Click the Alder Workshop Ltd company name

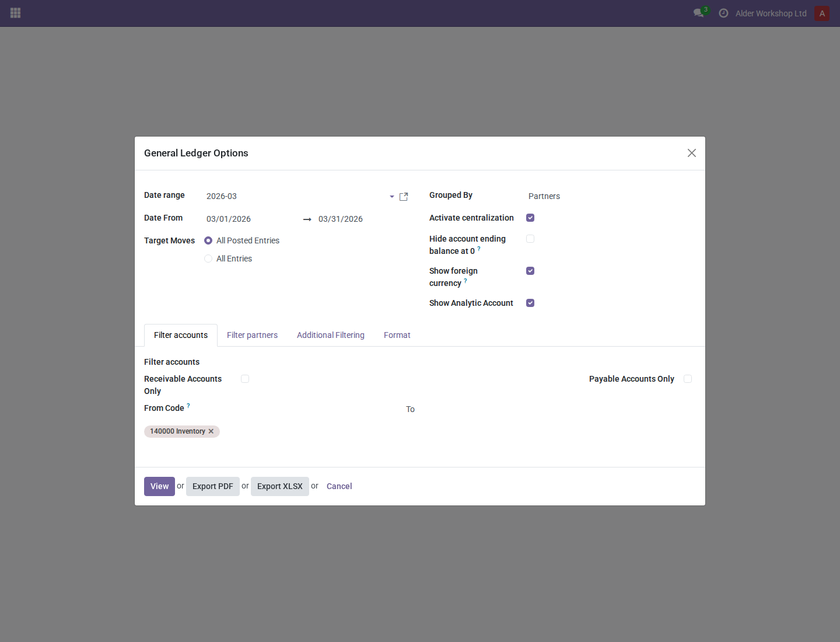[771, 13]
